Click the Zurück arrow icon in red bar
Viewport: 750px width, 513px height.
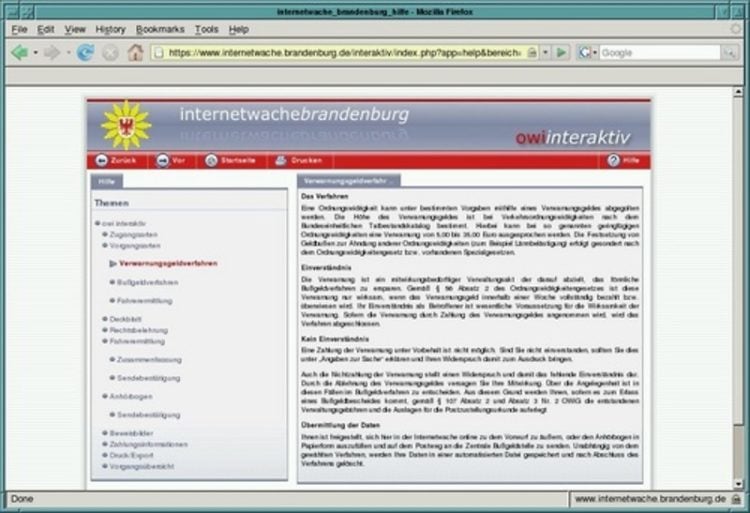click(101, 160)
